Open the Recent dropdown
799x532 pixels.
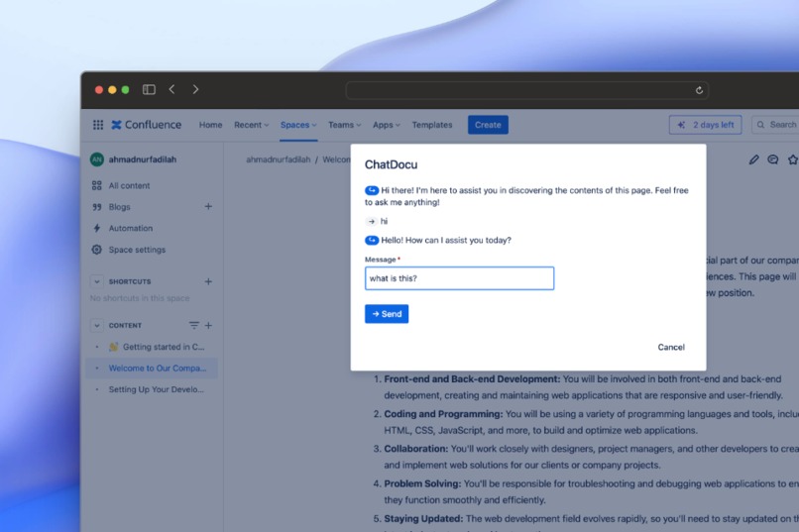point(251,125)
